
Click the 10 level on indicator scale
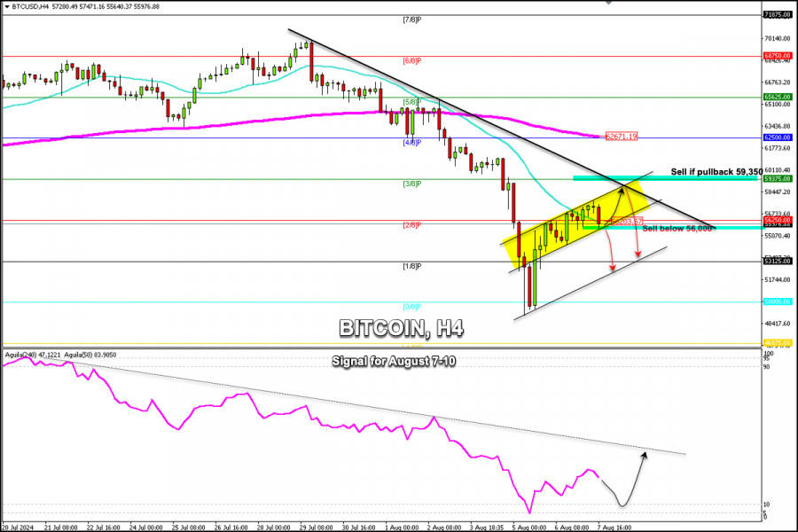767,505
